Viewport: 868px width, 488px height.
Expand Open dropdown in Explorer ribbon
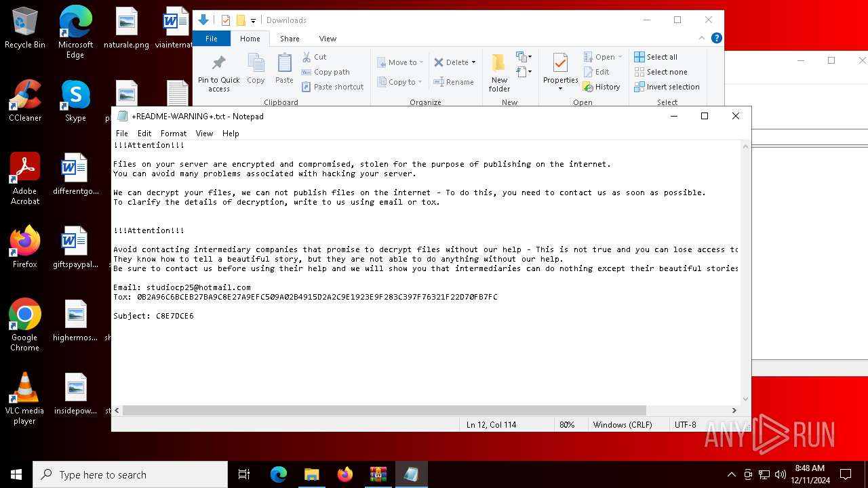coord(620,57)
